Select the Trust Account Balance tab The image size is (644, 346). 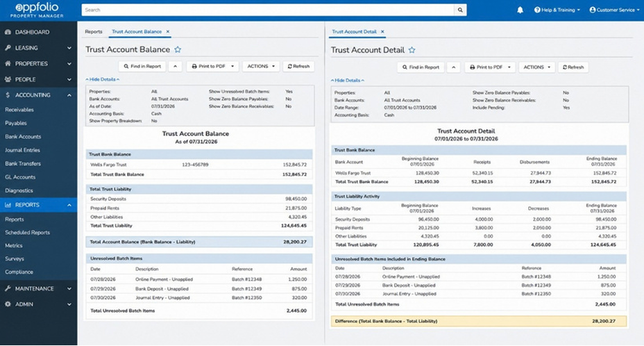pos(137,32)
